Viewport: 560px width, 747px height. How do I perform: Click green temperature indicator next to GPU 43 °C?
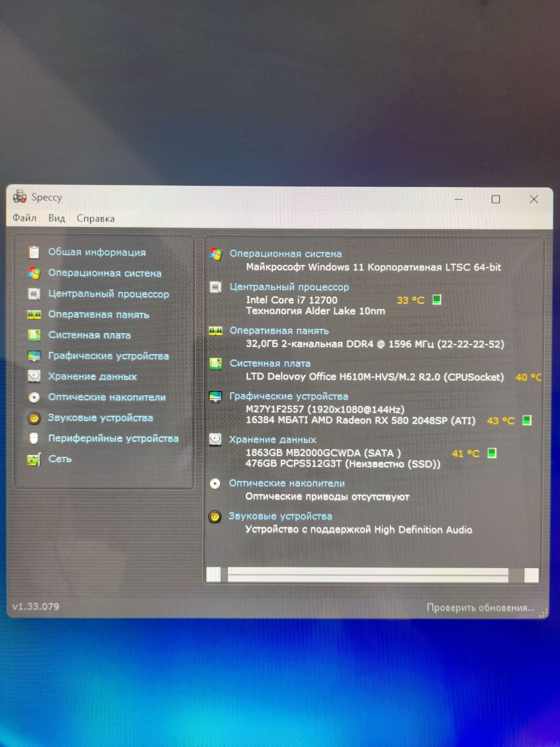point(527,420)
